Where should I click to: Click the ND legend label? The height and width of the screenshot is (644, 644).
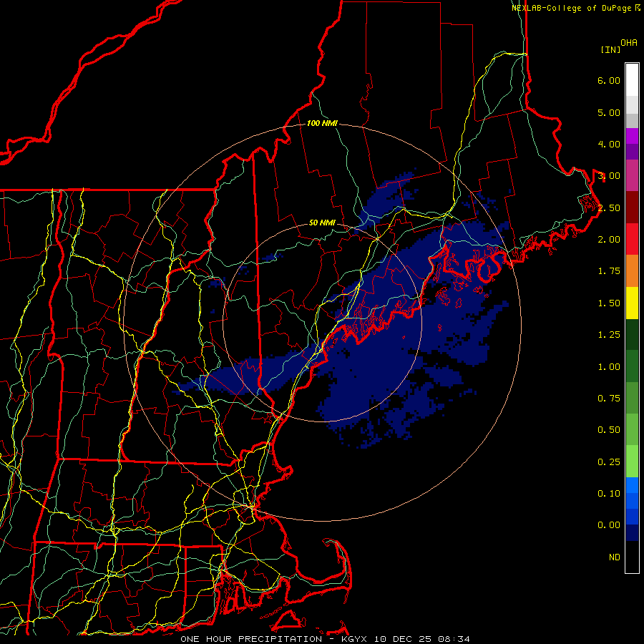pos(615,557)
